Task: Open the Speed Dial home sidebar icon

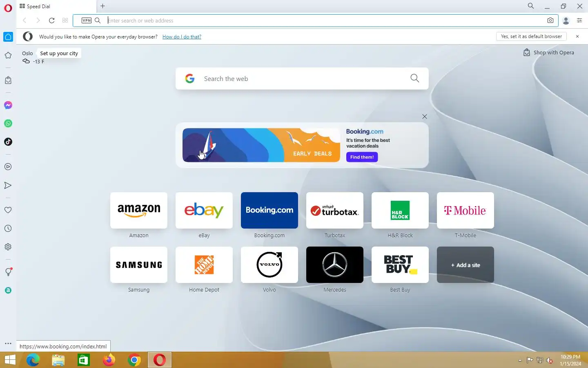Action: (8, 37)
